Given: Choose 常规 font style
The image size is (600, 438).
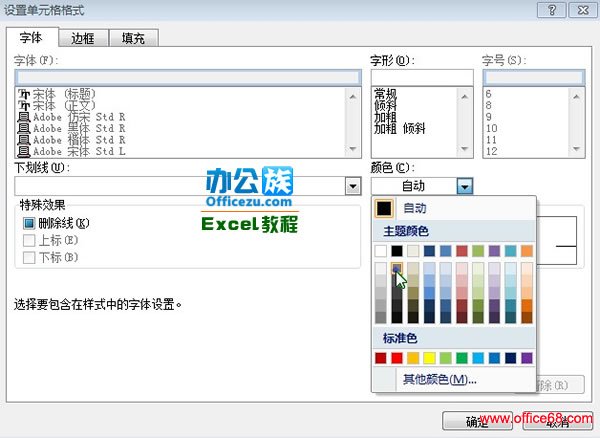Looking at the screenshot, I should click(385, 94).
